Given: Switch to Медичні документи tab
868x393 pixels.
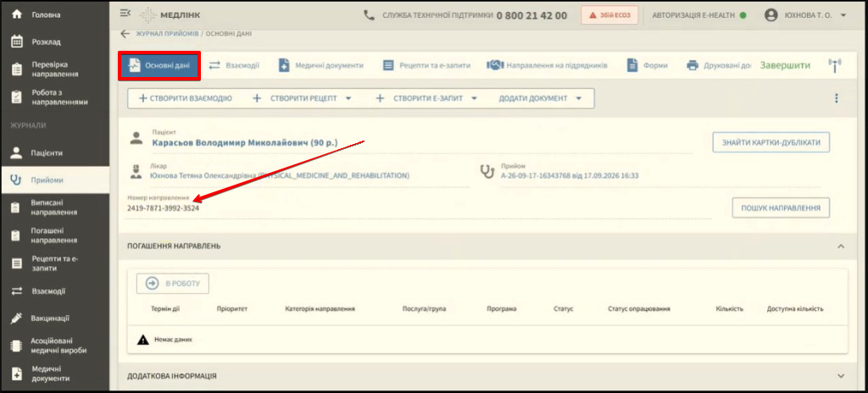Looking at the screenshot, I should (321, 65).
